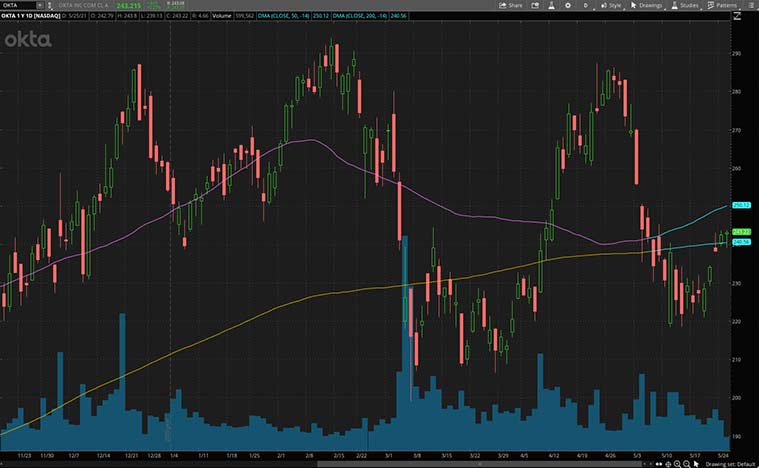Viewport: 759px width, 468px height.
Task: Click the DMA (CLOSE, 200, -14) label
Action: [x=360, y=16]
